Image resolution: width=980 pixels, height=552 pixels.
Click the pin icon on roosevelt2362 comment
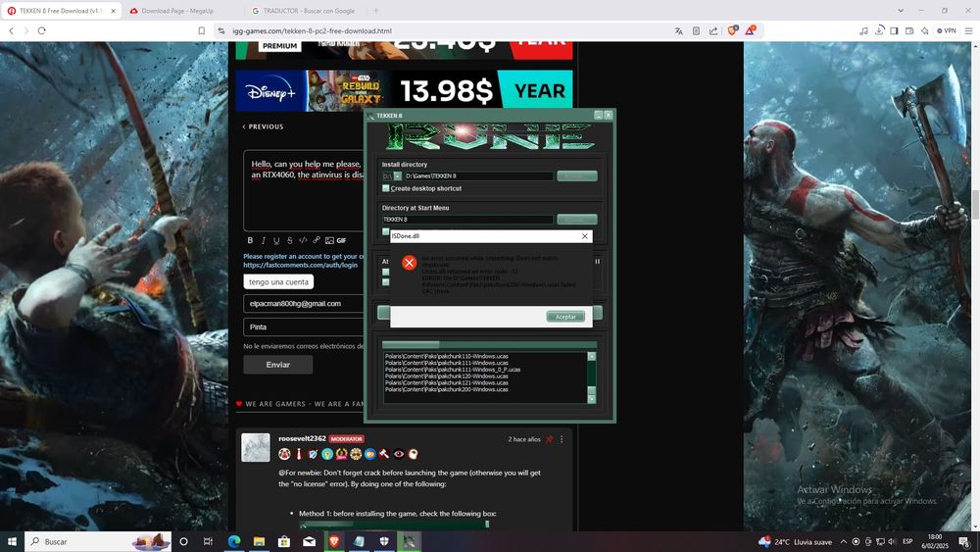550,439
